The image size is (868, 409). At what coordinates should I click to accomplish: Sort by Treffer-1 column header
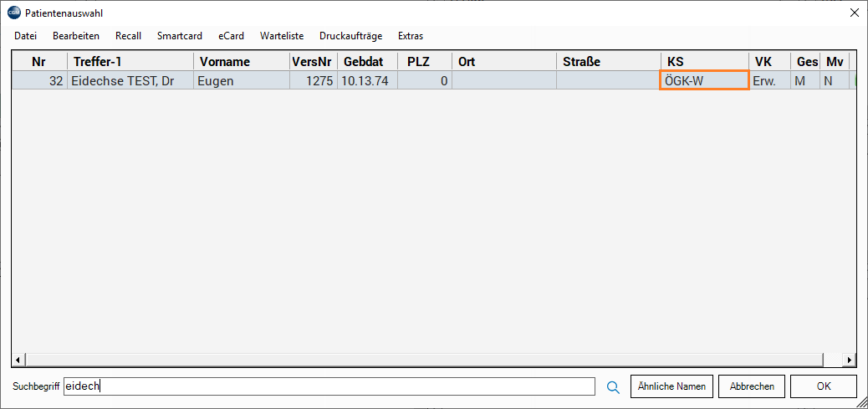point(130,62)
